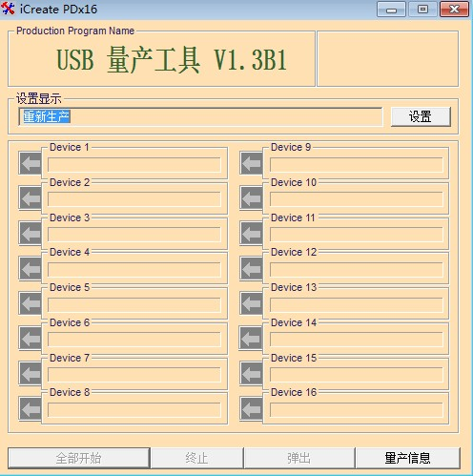Image resolution: width=473 pixels, height=476 pixels.
Task: Click the arrow button for Device 10
Action: pos(251,198)
